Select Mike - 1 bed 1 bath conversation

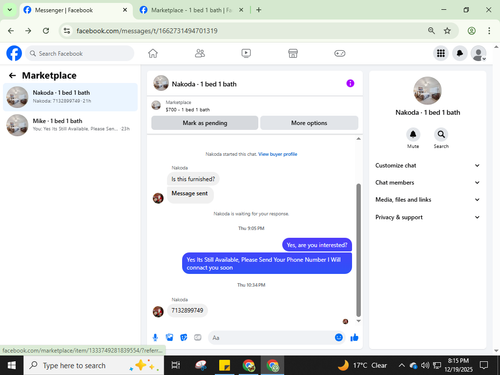(70, 125)
